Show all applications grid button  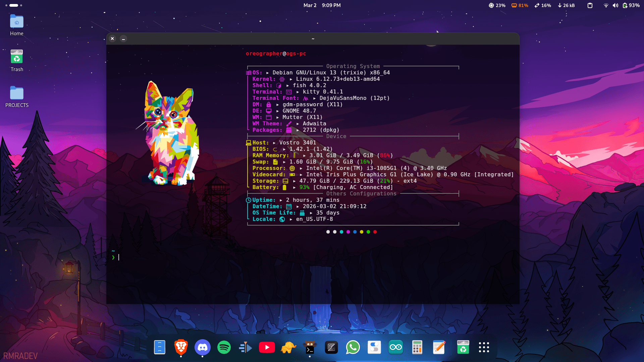(484, 347)
